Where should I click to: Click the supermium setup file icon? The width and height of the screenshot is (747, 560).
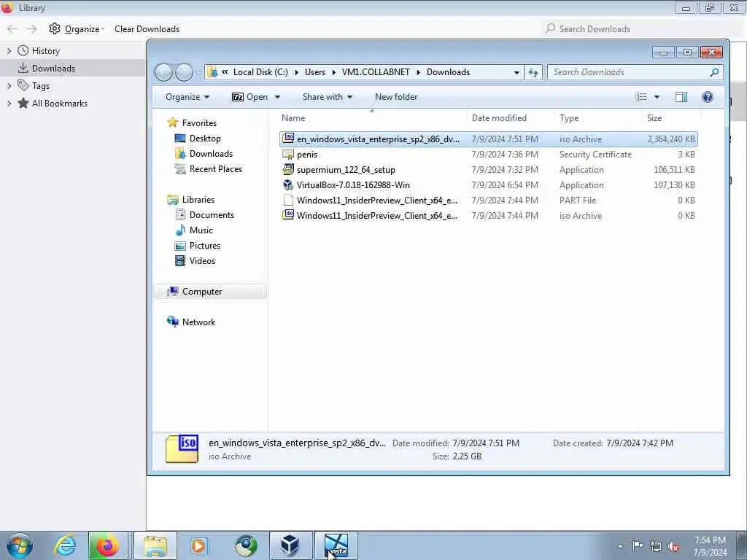pyautogui.click(x=288, y=169)
